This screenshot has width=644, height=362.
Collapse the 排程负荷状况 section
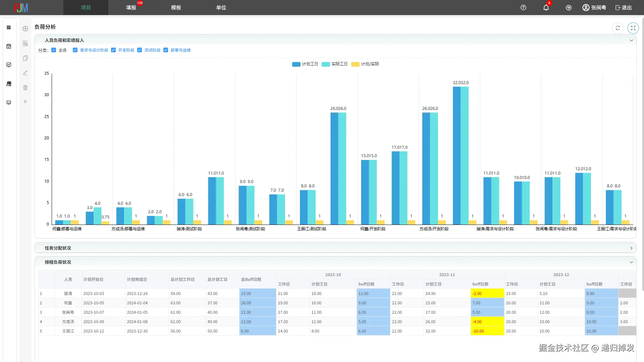pos(631,262)
